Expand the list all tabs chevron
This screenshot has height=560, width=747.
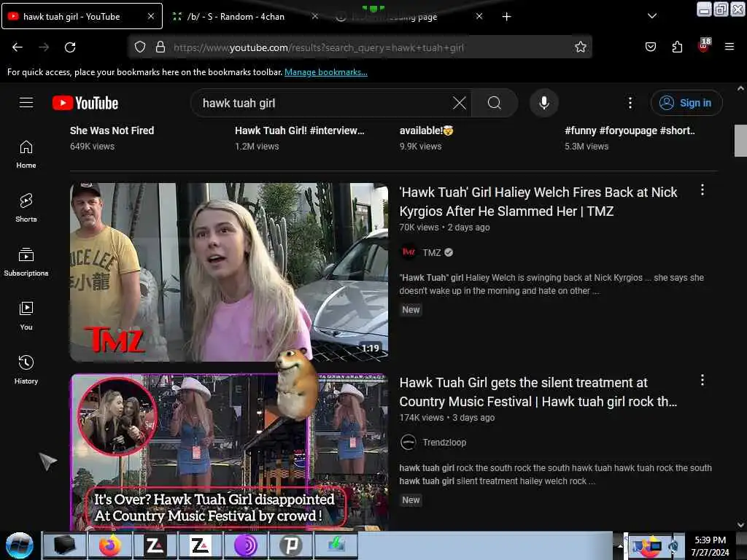point(652,16)
